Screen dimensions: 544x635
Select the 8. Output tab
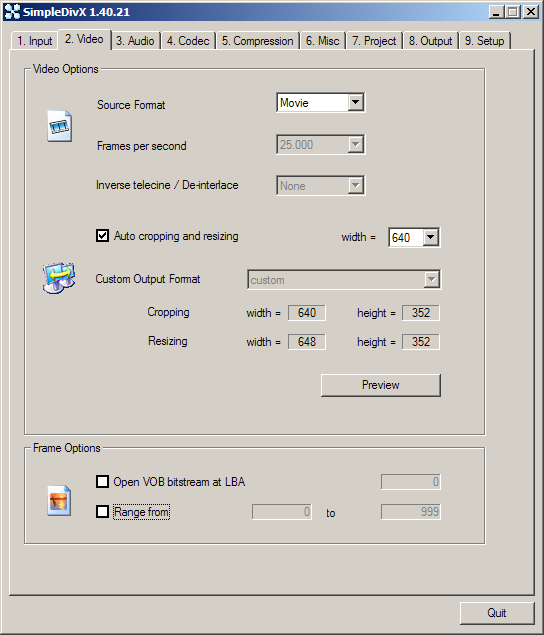[x=430, y=41]
